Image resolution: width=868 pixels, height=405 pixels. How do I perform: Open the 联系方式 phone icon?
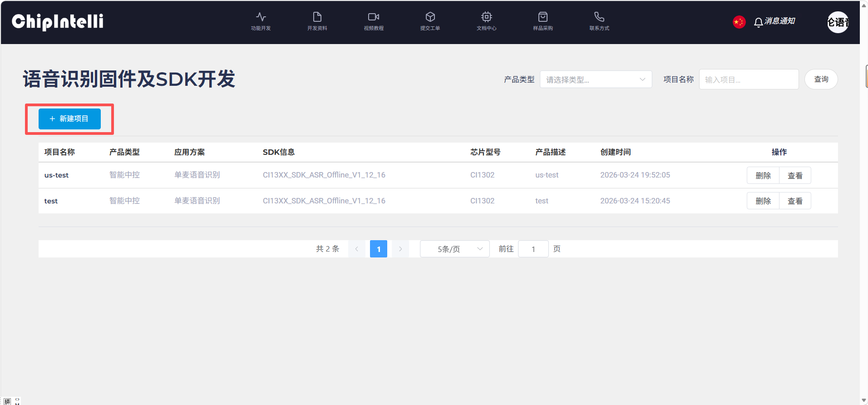[599, 17]
